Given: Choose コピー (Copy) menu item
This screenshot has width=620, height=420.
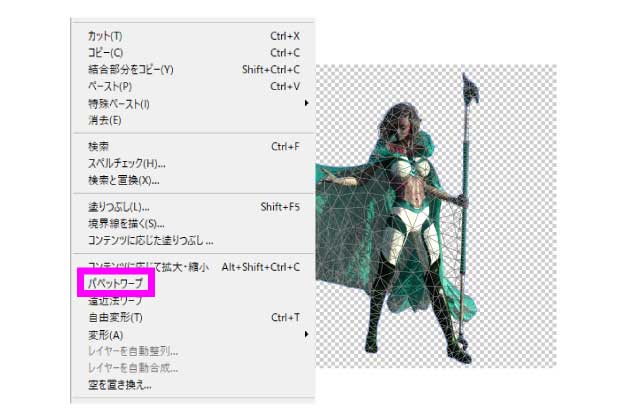Looking at the screenshot, I should (105, 53).
